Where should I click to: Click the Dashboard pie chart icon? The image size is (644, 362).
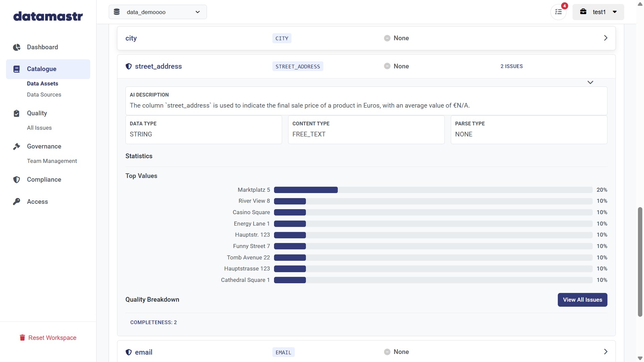[16, 47]
